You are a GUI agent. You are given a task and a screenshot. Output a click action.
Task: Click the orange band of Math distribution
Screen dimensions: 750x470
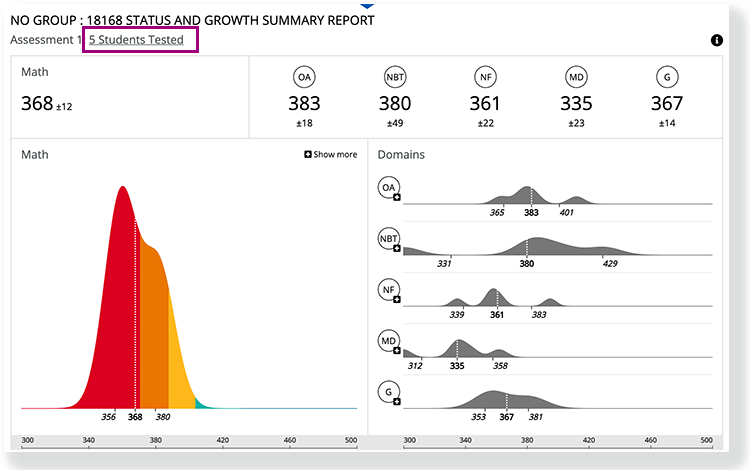(x=152, y=320)
